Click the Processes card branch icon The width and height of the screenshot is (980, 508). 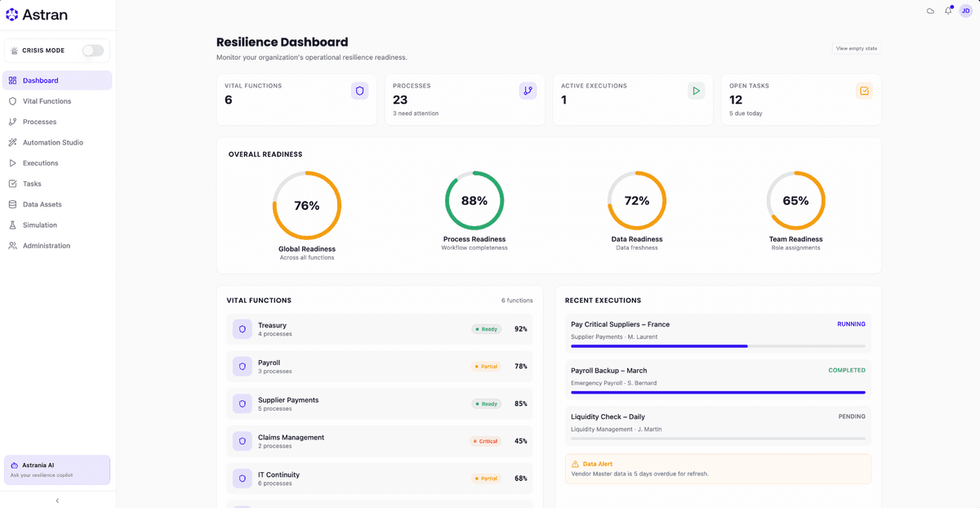(528, 91)
